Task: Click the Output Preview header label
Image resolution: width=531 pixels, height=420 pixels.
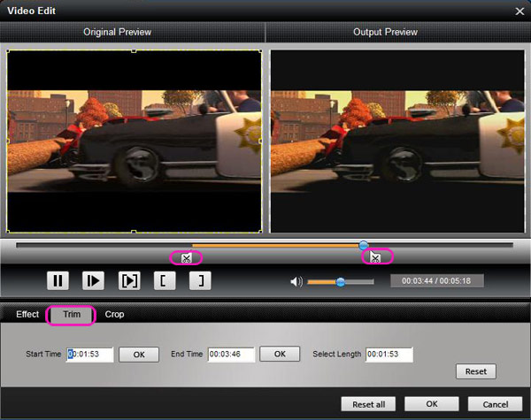Action: tap(385, 32)
